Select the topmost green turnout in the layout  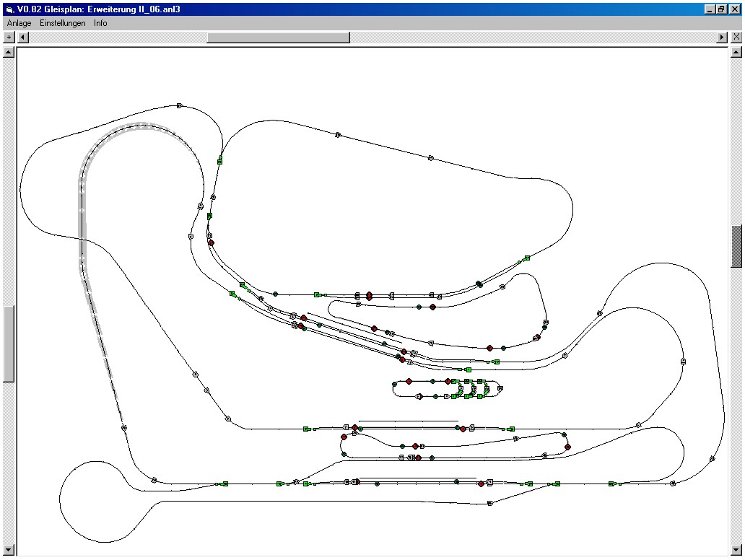pyautogui.click(x=219, y=160)
